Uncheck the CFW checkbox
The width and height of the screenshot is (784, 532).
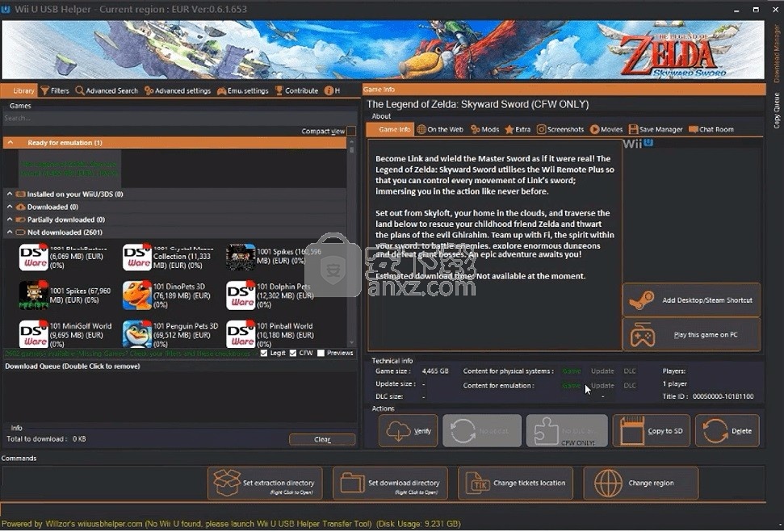(x=293, y=353)
